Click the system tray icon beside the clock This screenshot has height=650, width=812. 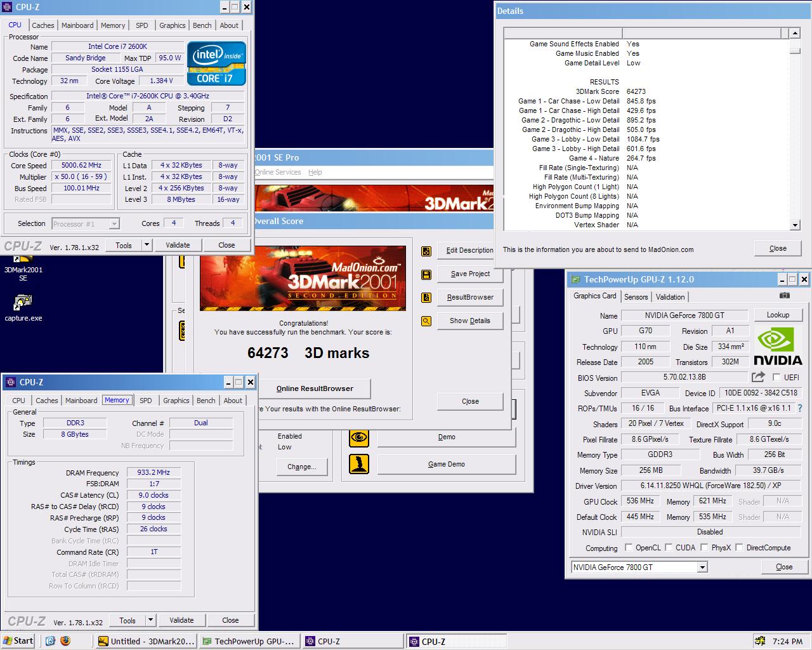tap(760, 641)
